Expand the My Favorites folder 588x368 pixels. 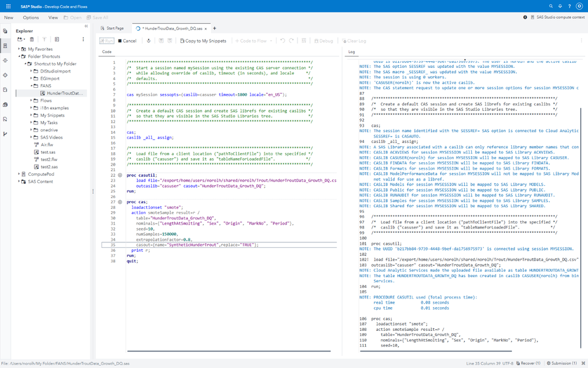(x=19, y=50)
